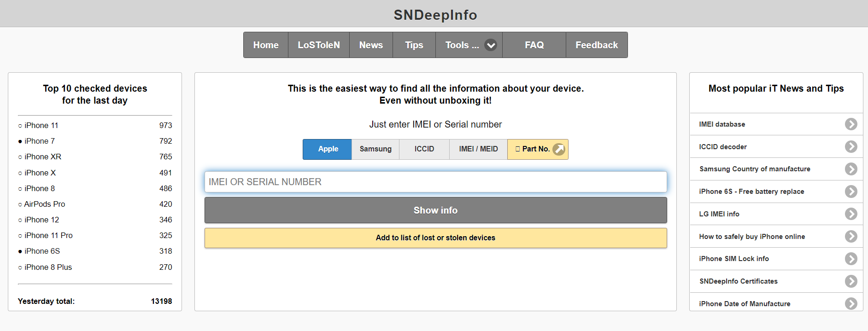This screenshot has width=868, height=331.
Task: Click the arrow icon beside IMEI database
Action: [851, 124]
